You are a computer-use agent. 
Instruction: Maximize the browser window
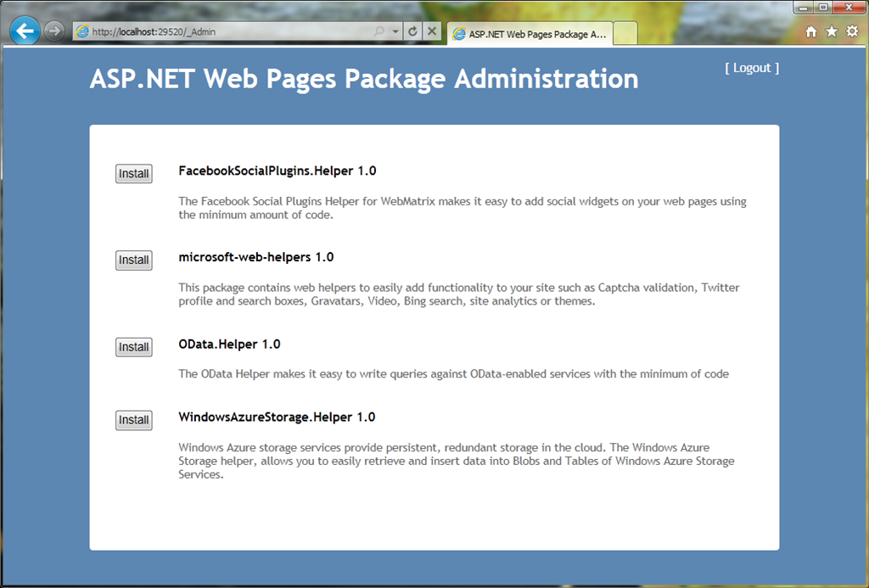tap(823, 7)
